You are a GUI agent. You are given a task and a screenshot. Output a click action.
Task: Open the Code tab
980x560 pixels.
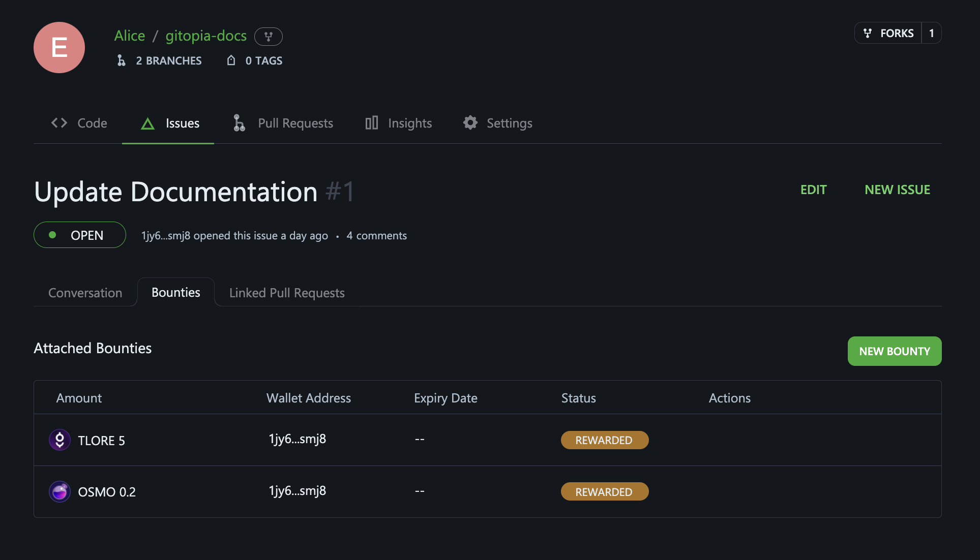[79, 123]
